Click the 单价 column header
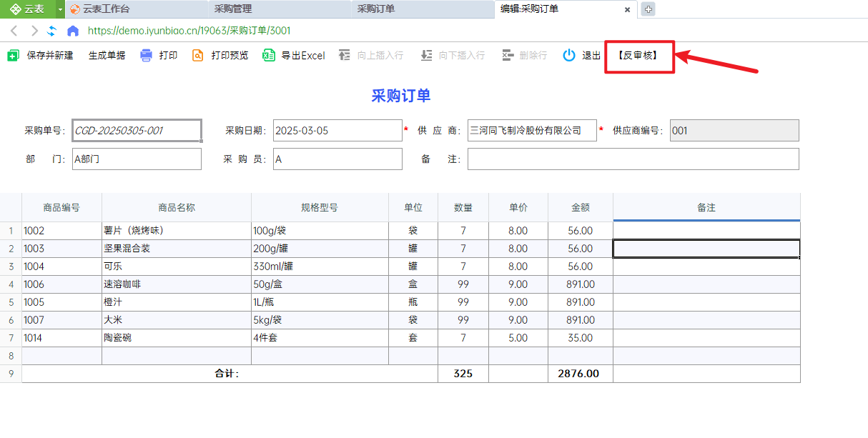 point(518,207)
